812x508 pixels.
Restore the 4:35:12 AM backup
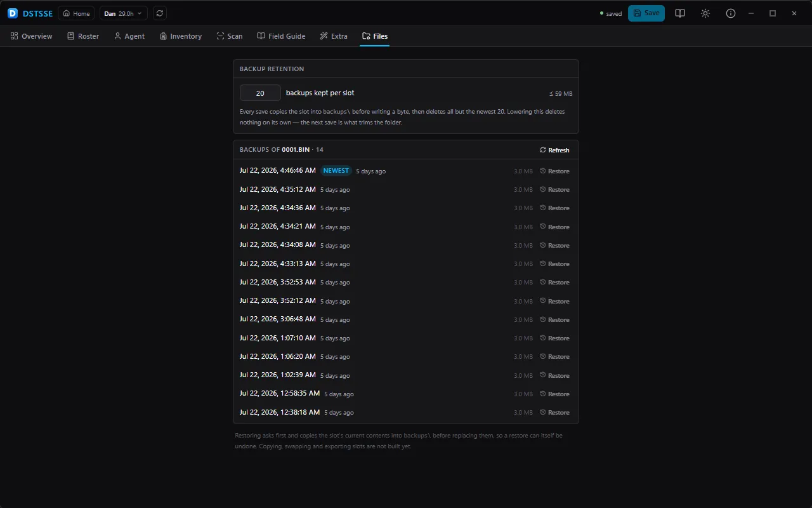[554, 189]
